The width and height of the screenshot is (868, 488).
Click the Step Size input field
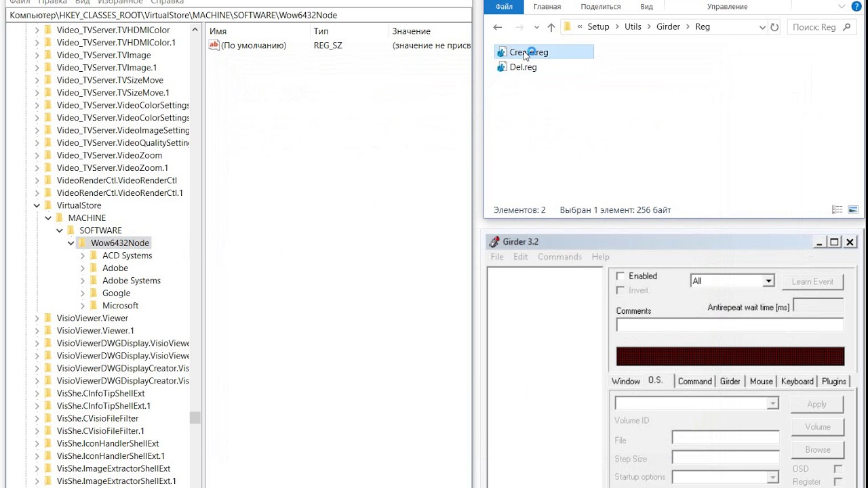coord(726,458)
